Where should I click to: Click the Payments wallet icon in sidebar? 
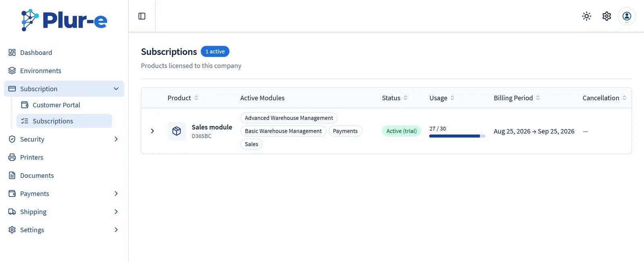point(12,193)
